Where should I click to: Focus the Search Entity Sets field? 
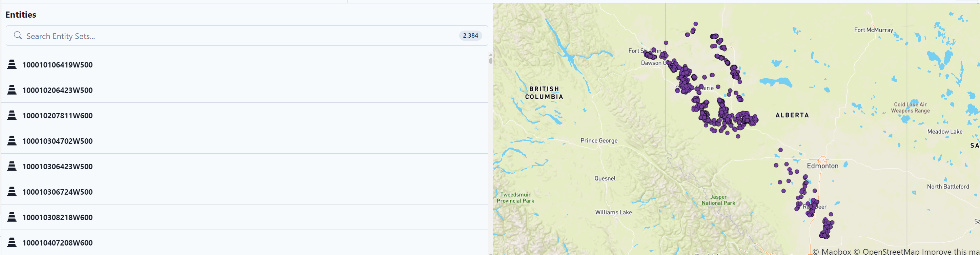click(x=228, y=36)
